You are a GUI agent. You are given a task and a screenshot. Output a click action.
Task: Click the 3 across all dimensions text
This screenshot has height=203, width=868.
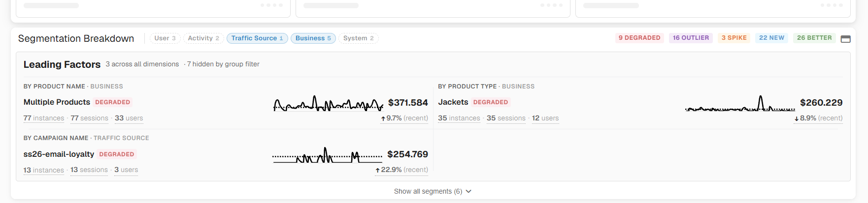[142, 64]
